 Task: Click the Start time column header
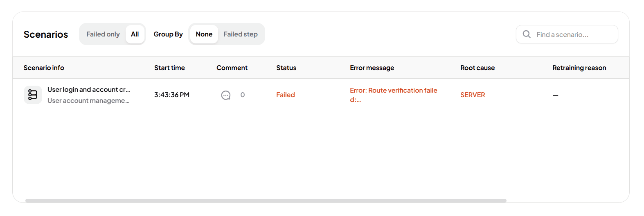coord(169,68)
